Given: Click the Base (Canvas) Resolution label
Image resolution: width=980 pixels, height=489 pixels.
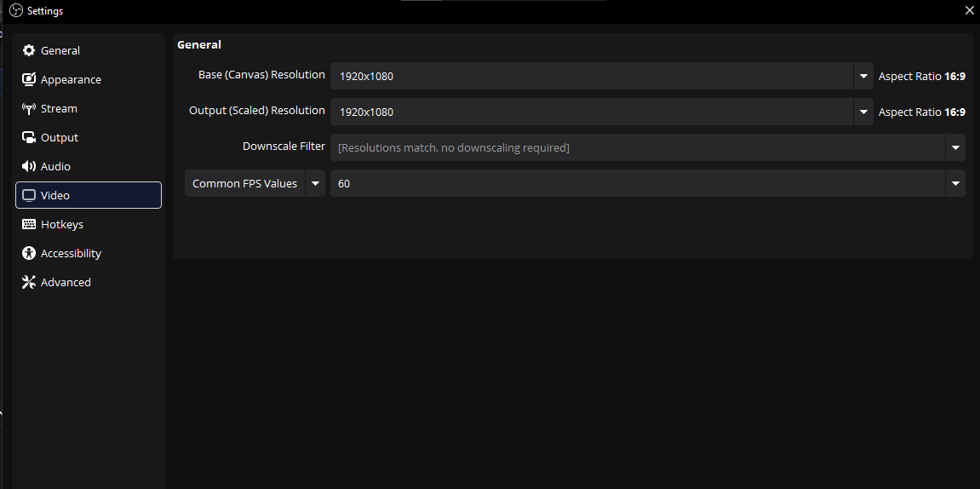Looking at the screenshot, I should 261,74.
